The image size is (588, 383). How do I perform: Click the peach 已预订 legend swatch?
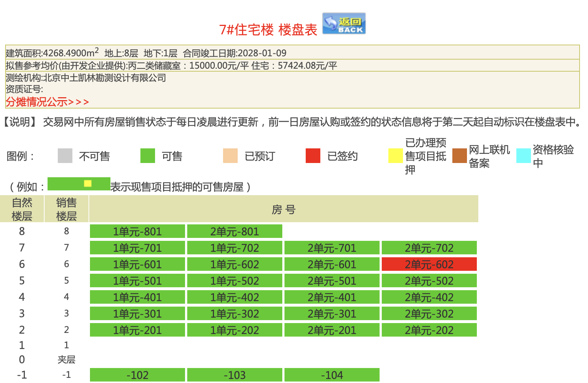coord(230,156)
